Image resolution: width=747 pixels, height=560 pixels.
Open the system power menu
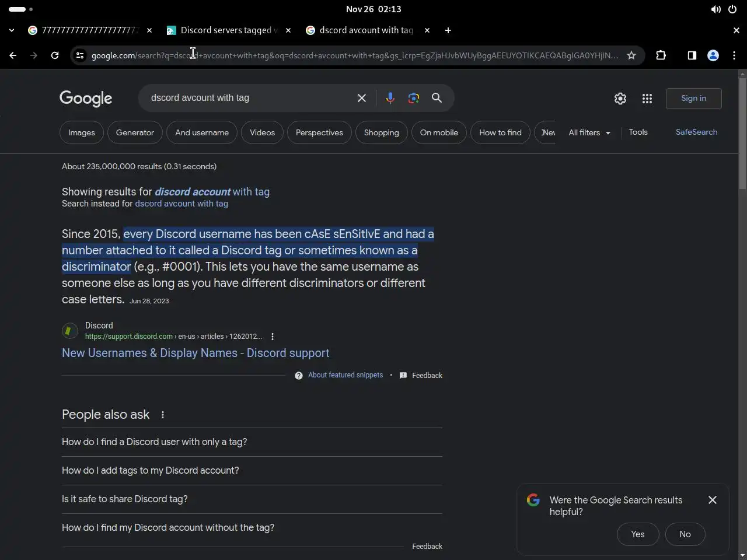732,9
